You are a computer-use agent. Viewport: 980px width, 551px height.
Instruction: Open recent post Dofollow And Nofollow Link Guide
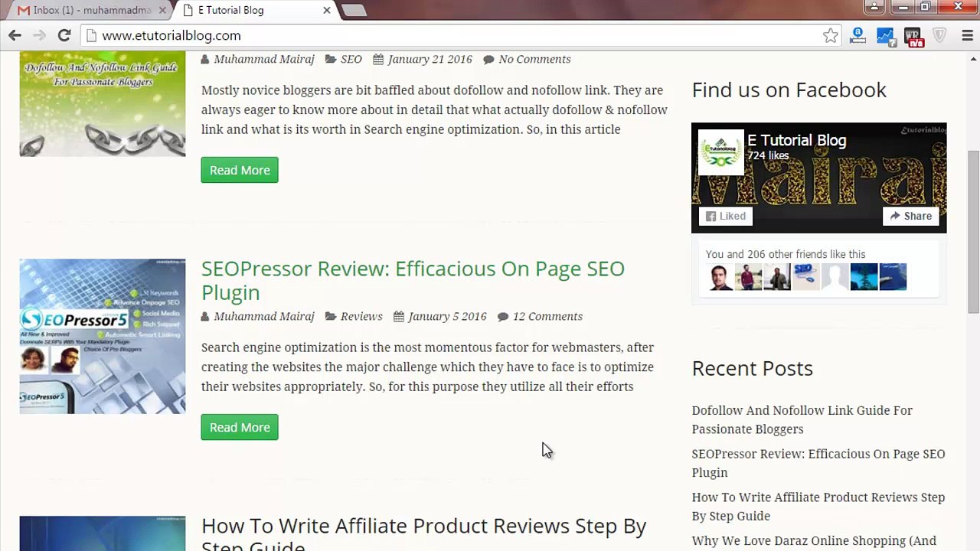(802, 419)
